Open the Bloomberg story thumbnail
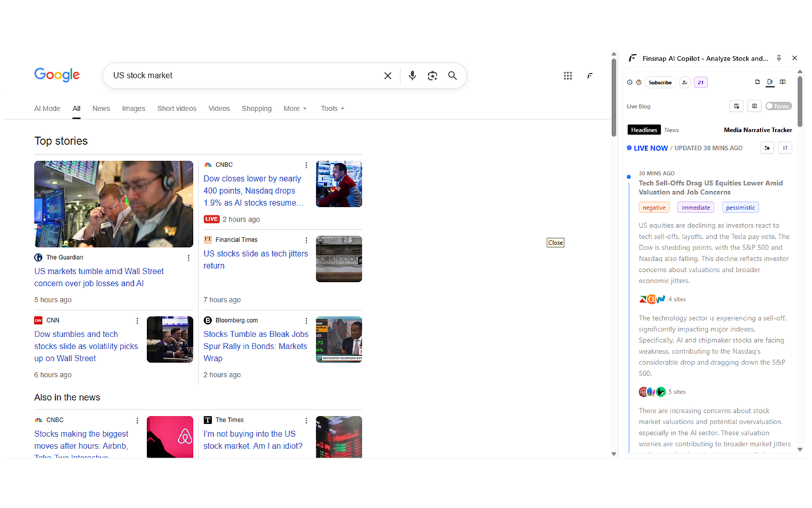The width and height of the screenshot is (812, 508). click(339, 340)
